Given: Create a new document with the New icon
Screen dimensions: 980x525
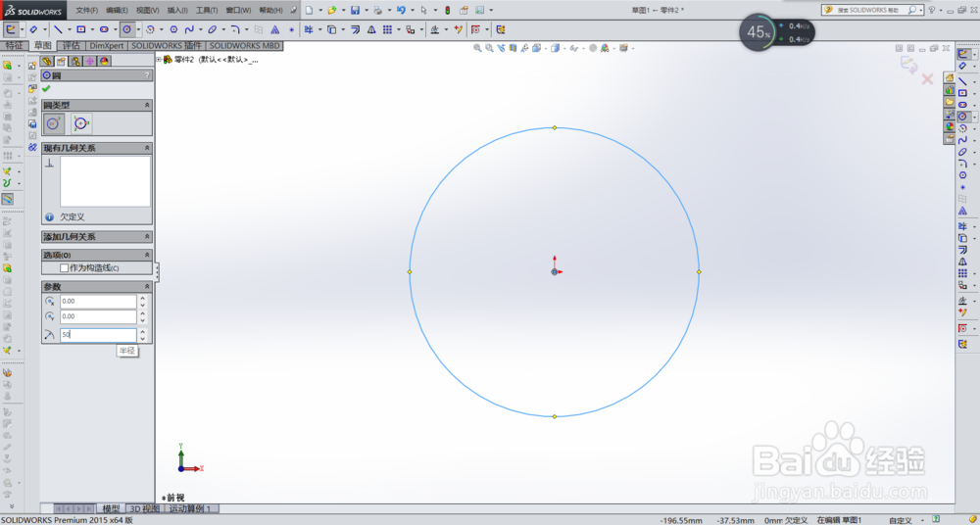Looking at the screenshot, I should tap(310, 10).
